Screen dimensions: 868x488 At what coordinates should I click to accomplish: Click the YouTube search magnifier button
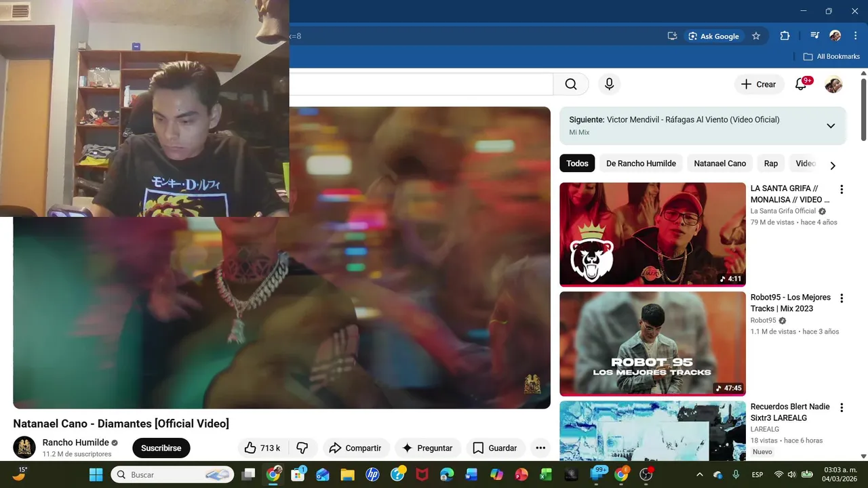pos(571,84)
